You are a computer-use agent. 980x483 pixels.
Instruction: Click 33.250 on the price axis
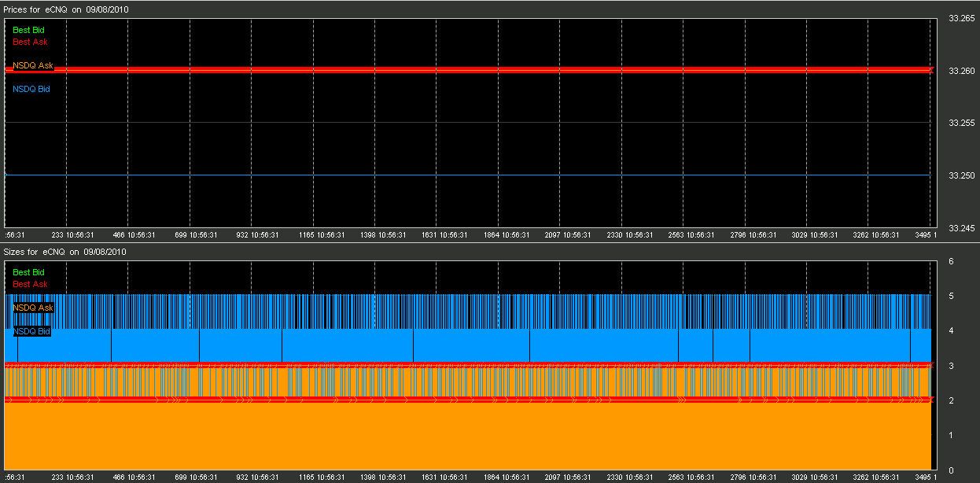(x=962, y=175)
